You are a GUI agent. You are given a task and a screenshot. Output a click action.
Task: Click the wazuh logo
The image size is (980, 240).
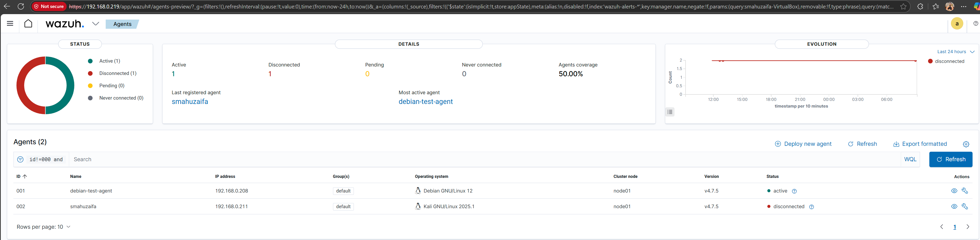[x=65, y=24]
